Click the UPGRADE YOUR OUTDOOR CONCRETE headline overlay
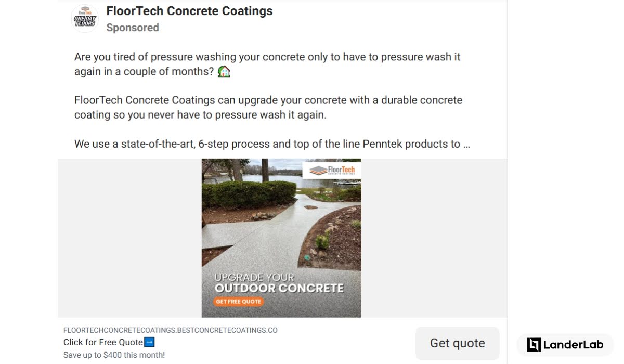The height and width of the screenshot is (364, 624). [x=279, y=283]
